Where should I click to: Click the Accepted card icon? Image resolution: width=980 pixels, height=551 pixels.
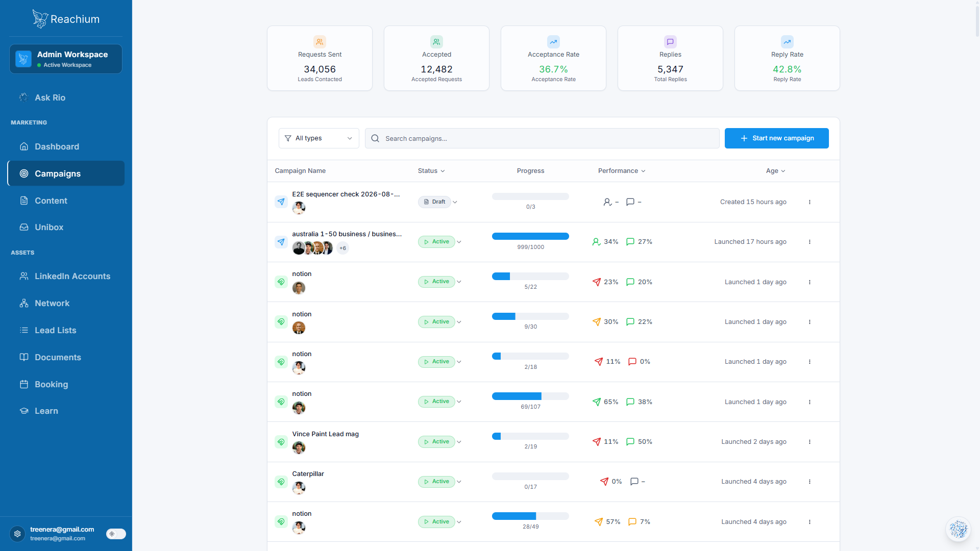click(x=436, y=42)
